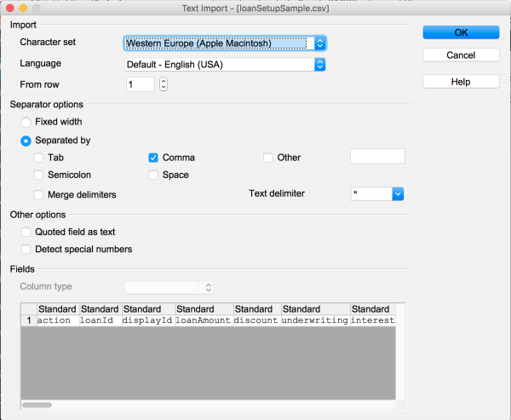Screen dimensions: 511x420
Task: Uncheck the Comma separator checkbox
Action: [153, 158]
